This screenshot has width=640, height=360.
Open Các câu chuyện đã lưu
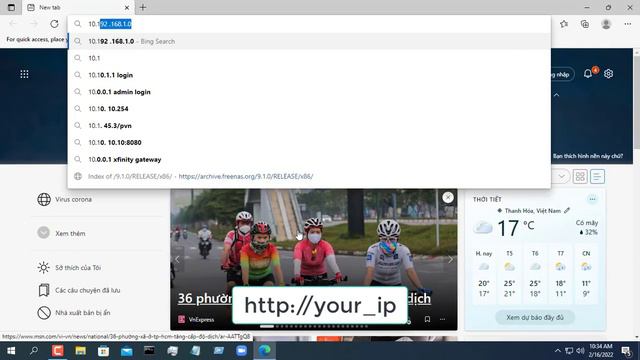[87, 290]
